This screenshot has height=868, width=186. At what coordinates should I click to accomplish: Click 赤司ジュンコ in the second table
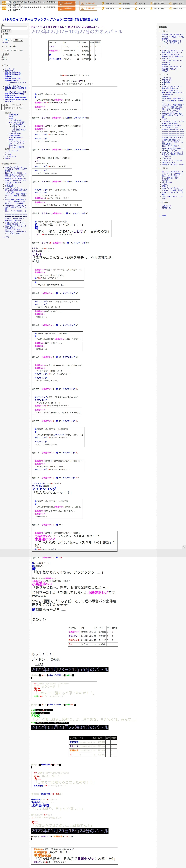[74, 640]
